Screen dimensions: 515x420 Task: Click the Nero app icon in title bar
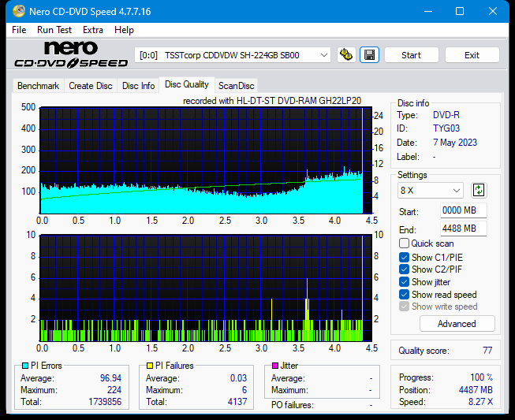click(10, 11)
